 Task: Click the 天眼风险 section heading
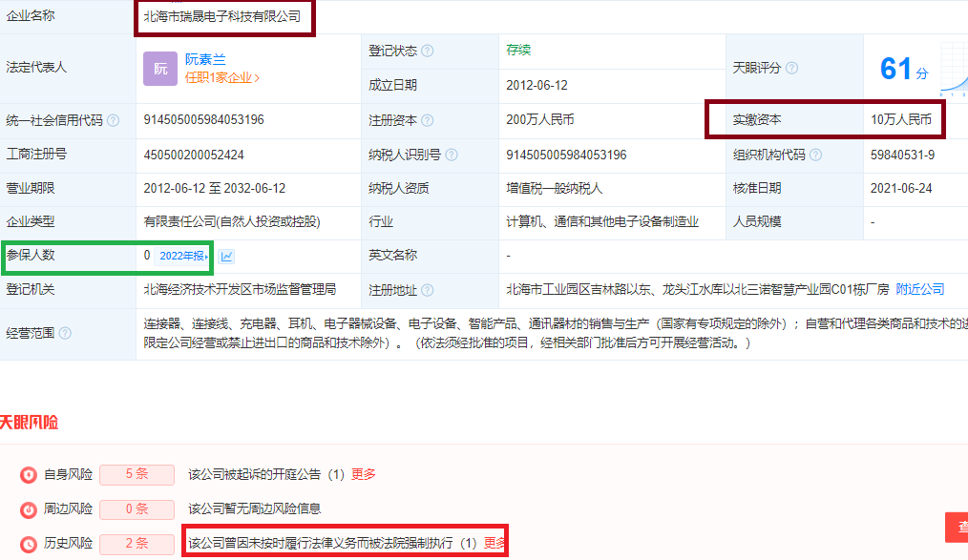tap(29, 423)
